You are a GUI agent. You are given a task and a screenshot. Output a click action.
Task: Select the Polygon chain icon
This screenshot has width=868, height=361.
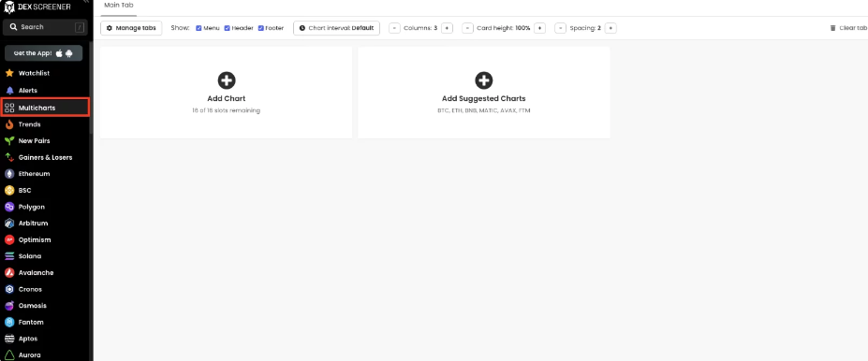click(9, 207)
